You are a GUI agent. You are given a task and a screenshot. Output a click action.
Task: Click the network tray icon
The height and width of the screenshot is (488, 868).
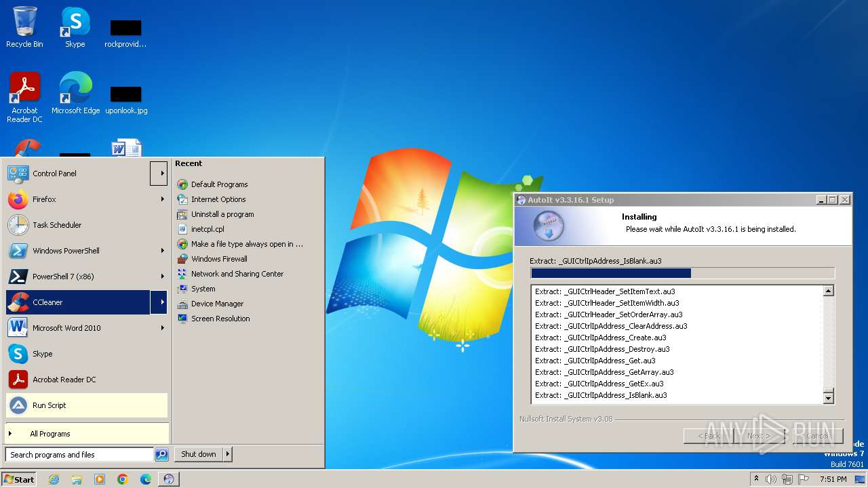click(787, 479)
